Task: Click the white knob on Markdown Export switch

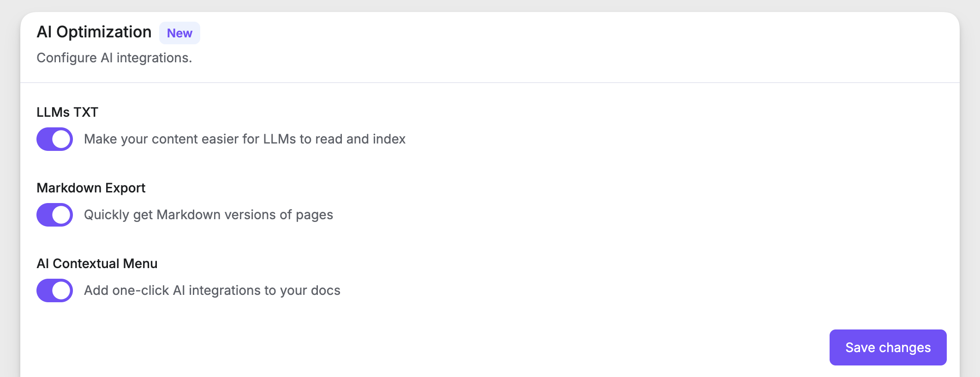Action: pyautogui.click(x=62, y=215)
